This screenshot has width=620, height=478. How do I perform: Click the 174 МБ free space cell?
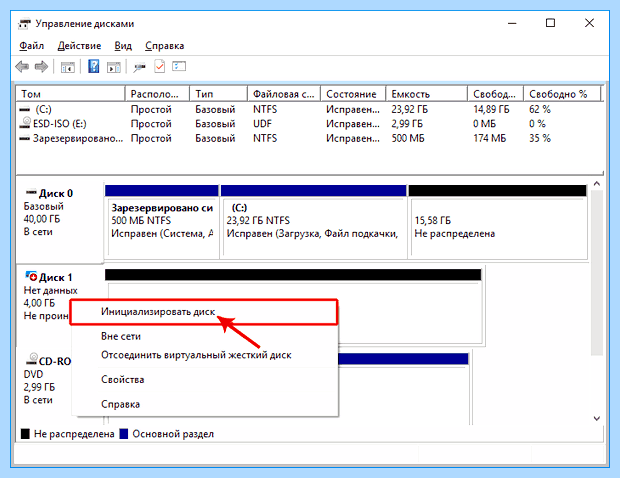tap(490, 138)
